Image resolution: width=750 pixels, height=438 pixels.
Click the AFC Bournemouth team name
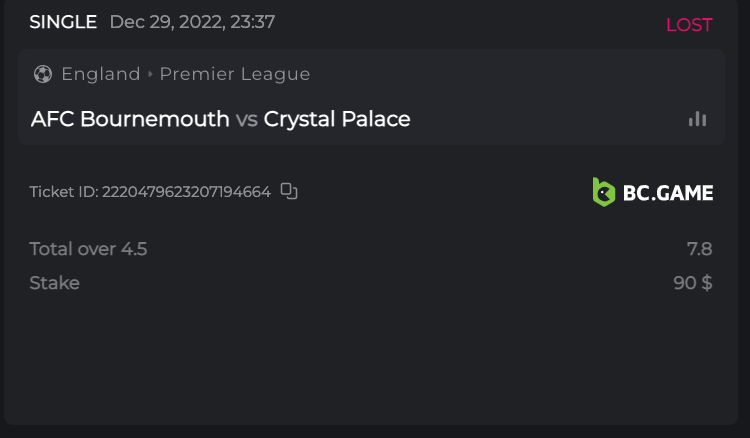130,119
